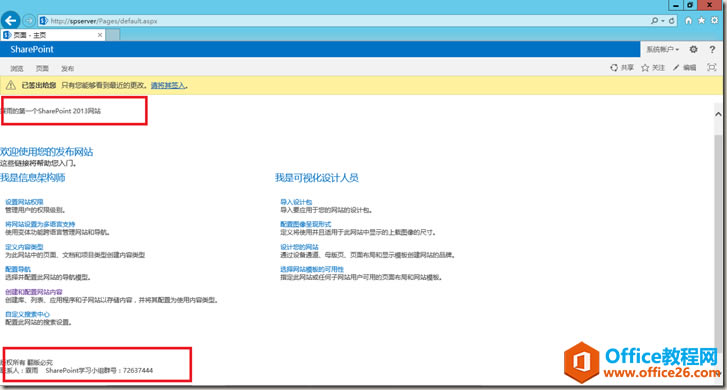Open the 设置网站权限 link
727x390 pixels.
point(24,202)
